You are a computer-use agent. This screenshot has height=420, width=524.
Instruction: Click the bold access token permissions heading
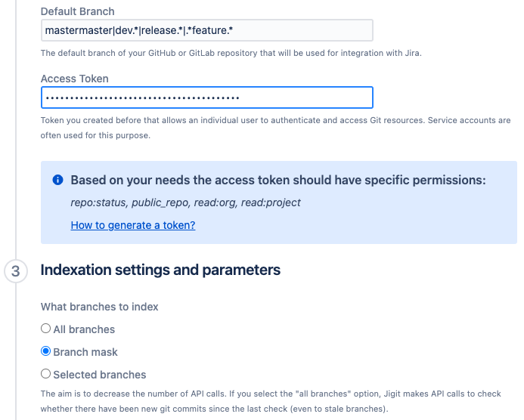click(278, 181)
